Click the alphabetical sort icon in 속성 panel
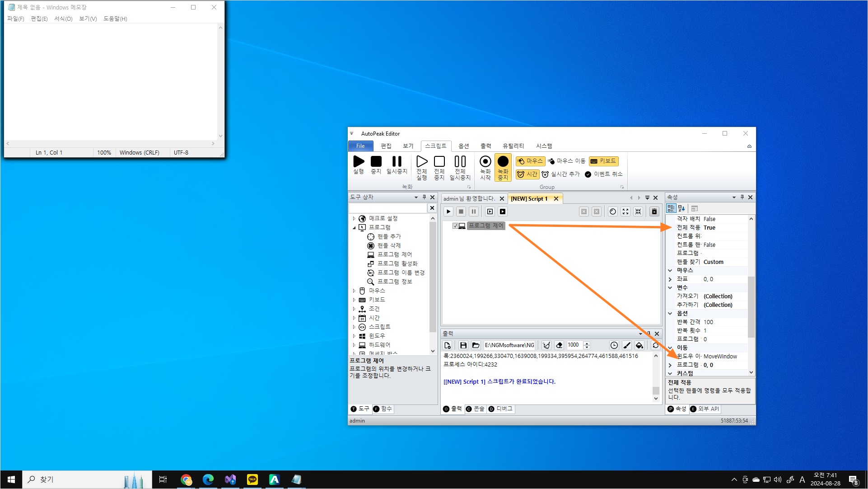868x489 pixels. pyautogui.click(x=681, y=208)
